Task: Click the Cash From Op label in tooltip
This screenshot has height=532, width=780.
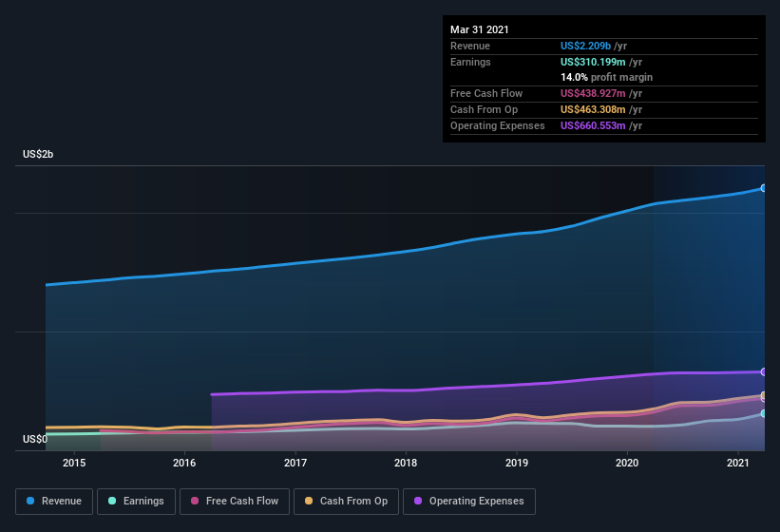Action: point(484,109)
